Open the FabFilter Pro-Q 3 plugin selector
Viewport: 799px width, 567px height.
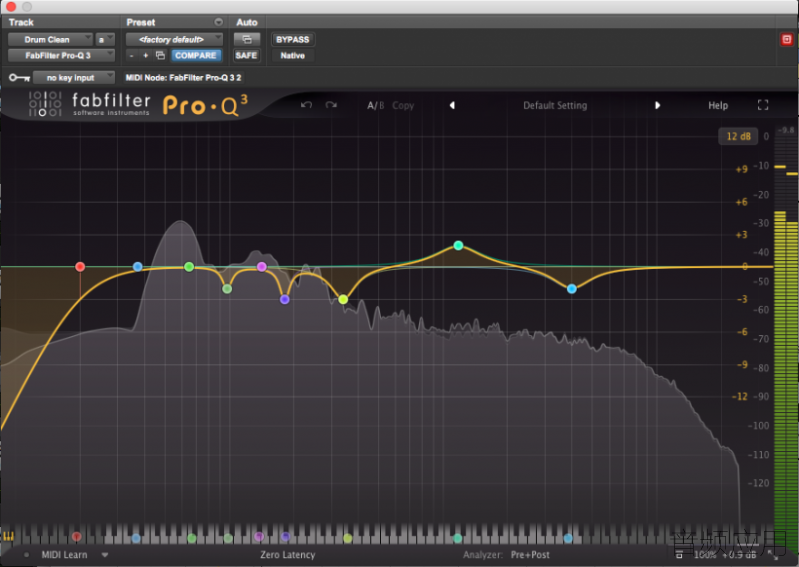(x=61, y=55)
